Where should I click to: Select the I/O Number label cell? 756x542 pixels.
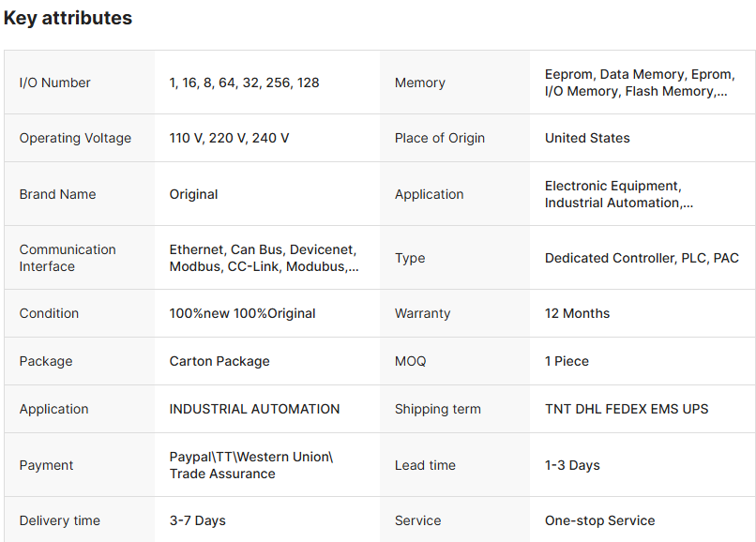(x=55, y=83)
